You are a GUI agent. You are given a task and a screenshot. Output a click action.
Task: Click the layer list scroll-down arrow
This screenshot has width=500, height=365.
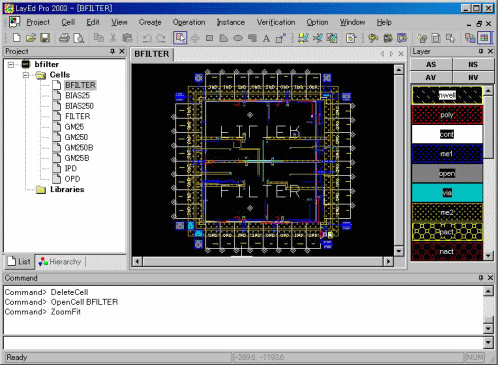(488, 256)
